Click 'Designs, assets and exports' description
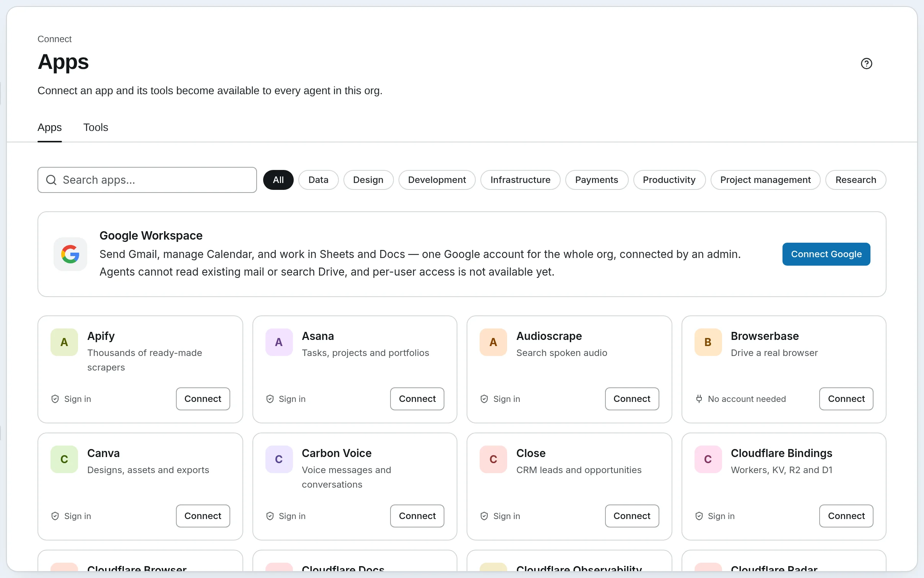The width and height of the screenshot is (924, 578). (148, 470)
